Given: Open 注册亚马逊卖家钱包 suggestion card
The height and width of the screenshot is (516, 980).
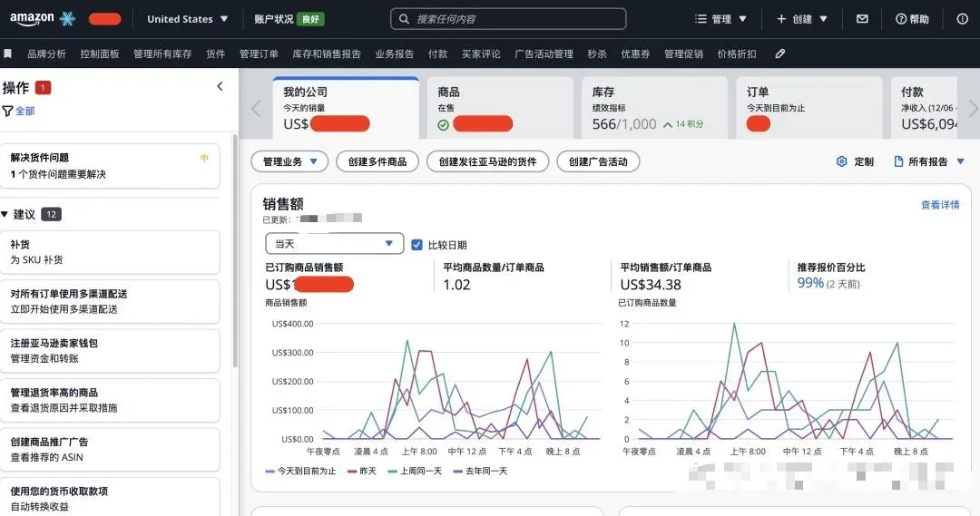Looking at the screenshot, I should pyautogui.click(x=110, y=350).
